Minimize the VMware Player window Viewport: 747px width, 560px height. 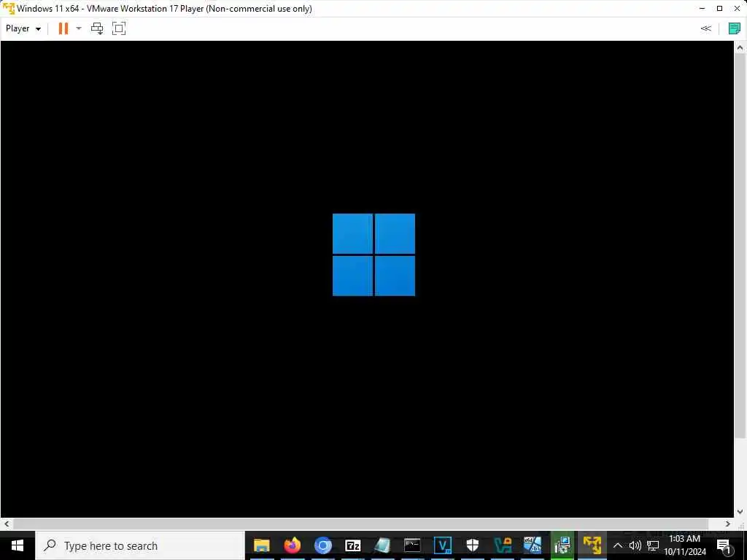point(703,9)
